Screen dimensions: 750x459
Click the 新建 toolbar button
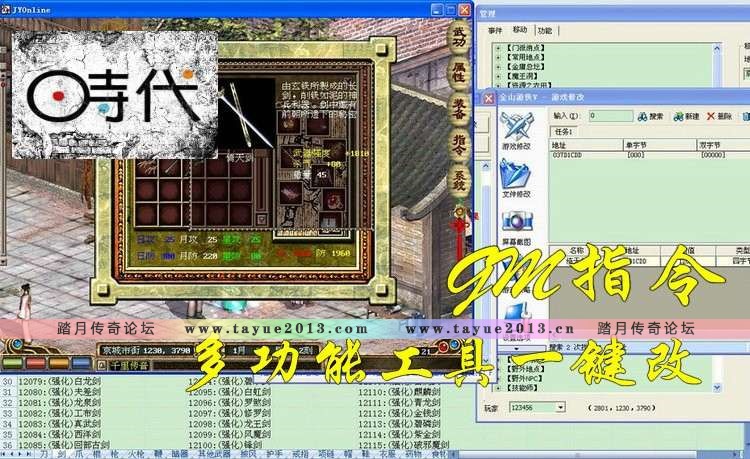(x=686, y=116)
